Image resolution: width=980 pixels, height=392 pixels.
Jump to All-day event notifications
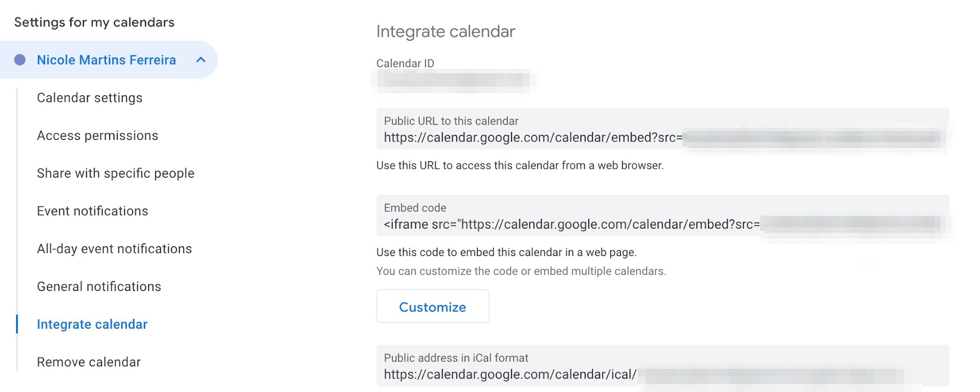point(114,249)
